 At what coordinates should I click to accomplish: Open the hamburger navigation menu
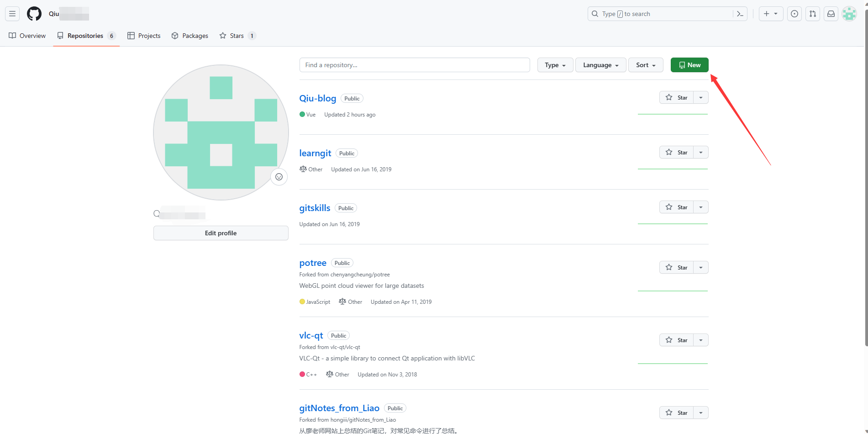coord(12,14)
